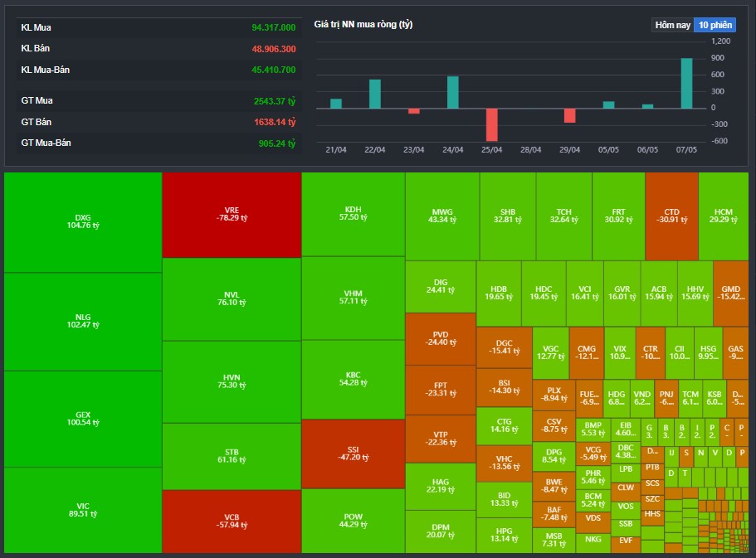
Task: Select the VGC 12.77 tỷ tile
Action: click(551, 352)
